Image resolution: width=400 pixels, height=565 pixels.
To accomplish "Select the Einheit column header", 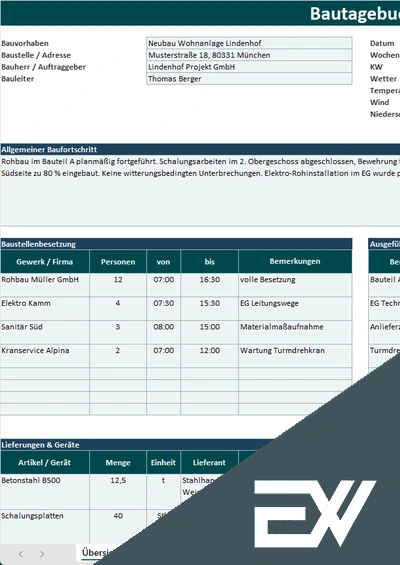I will tap(164, 462).
